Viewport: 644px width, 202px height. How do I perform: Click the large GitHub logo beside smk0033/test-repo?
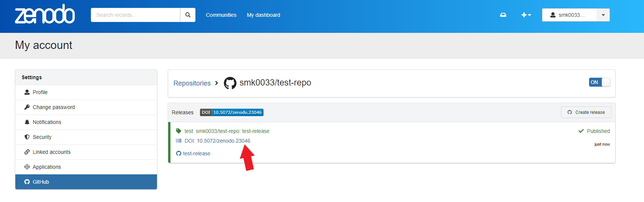[x=230, y=83]
